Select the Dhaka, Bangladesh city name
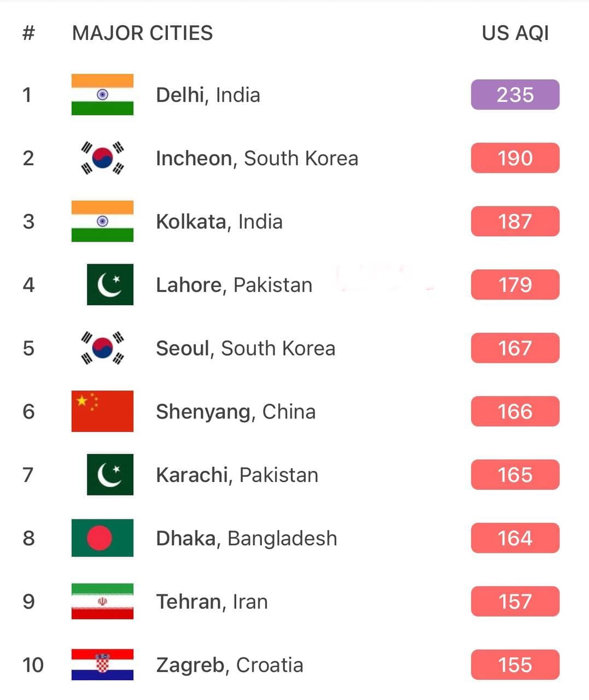The height and width of the screenshot is (700, 589). pyautogui.click(x=247, y=539)
